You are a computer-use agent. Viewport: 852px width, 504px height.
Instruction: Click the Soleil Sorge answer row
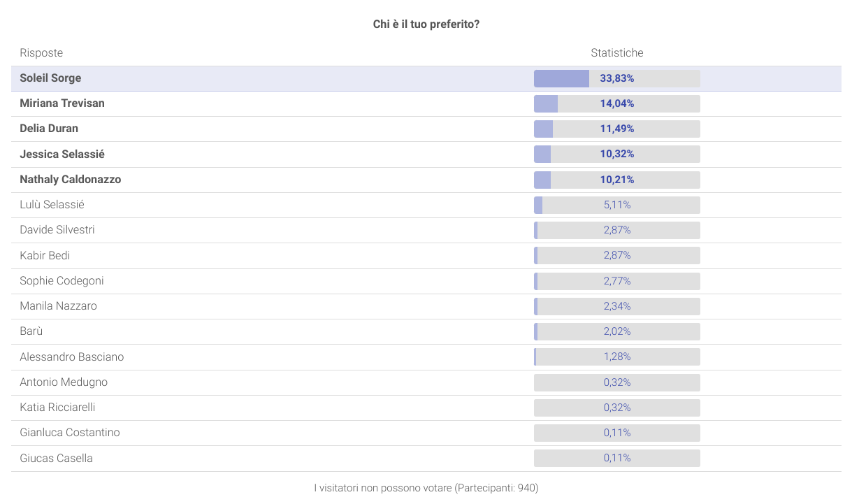click(x=50, y=78)
